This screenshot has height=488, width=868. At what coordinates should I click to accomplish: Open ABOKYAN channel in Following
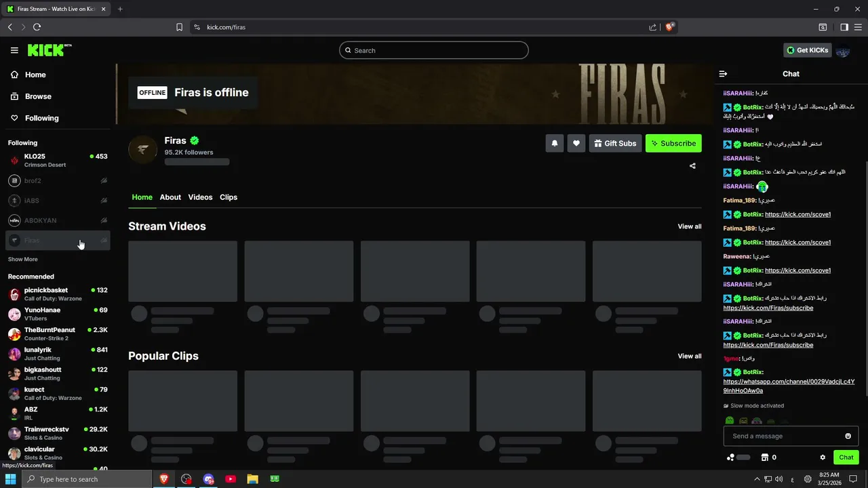58,220
